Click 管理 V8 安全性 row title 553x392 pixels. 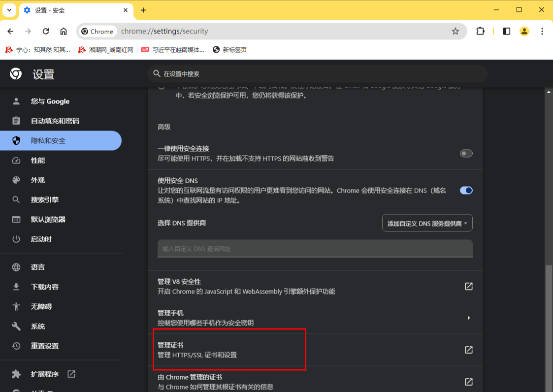[x=179, y=282]
